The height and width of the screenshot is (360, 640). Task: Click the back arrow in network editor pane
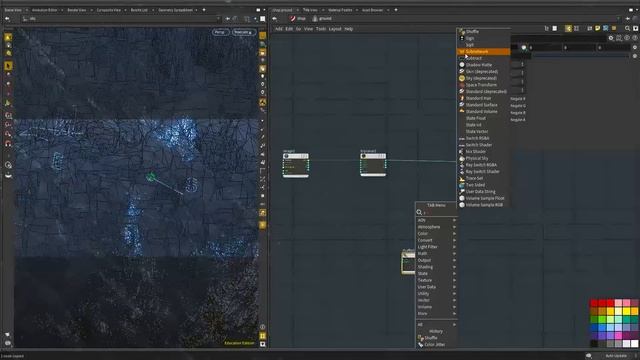275,19
